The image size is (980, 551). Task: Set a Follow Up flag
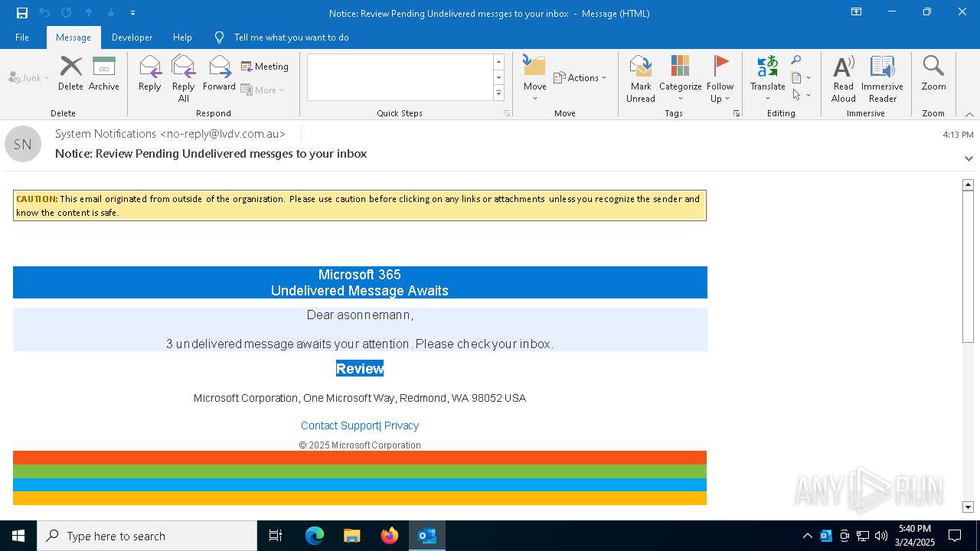(x=720, y=79)
